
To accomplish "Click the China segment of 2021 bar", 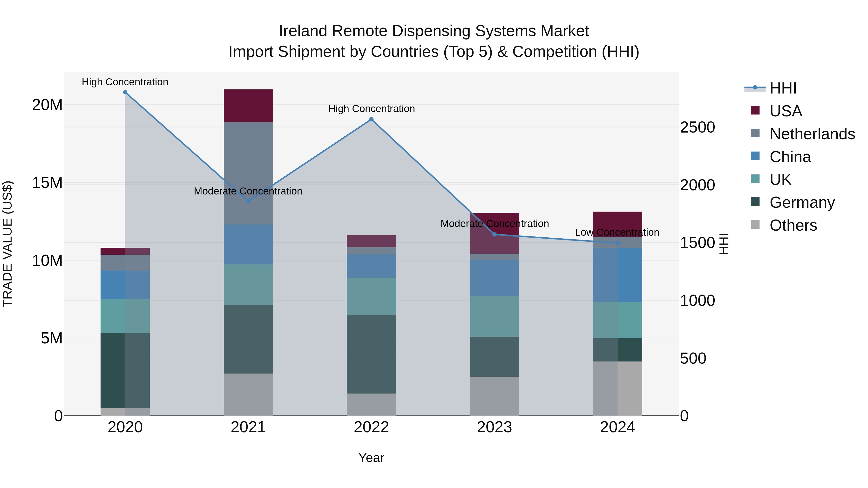I will tap(248, 245).
